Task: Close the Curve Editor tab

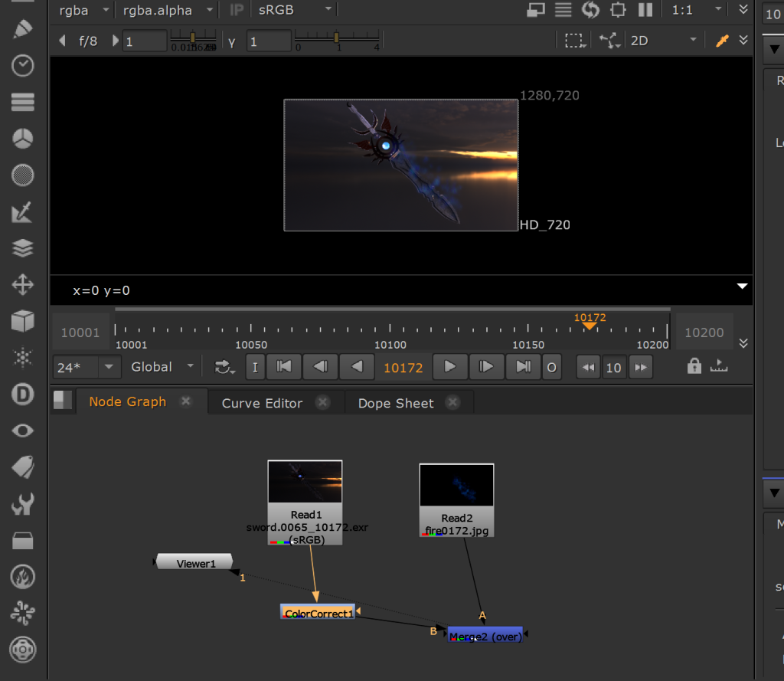Action: pyautogui.click(x=323, y=402)
